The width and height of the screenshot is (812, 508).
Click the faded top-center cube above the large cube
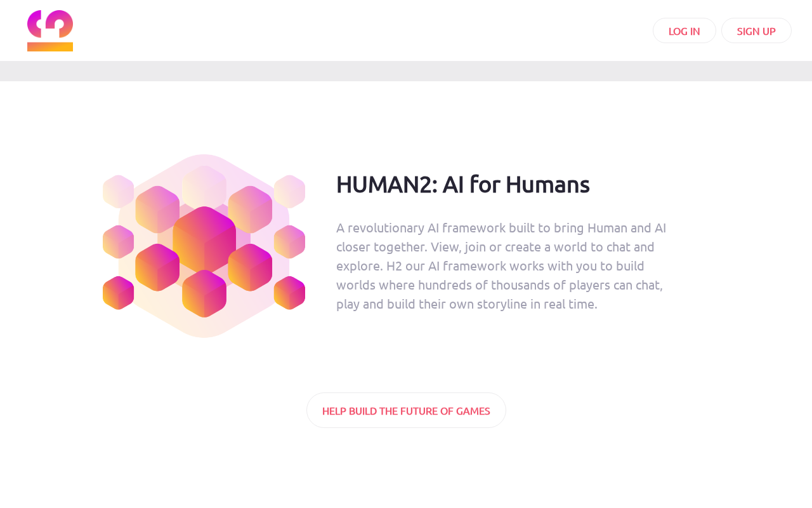click(204, 185)
